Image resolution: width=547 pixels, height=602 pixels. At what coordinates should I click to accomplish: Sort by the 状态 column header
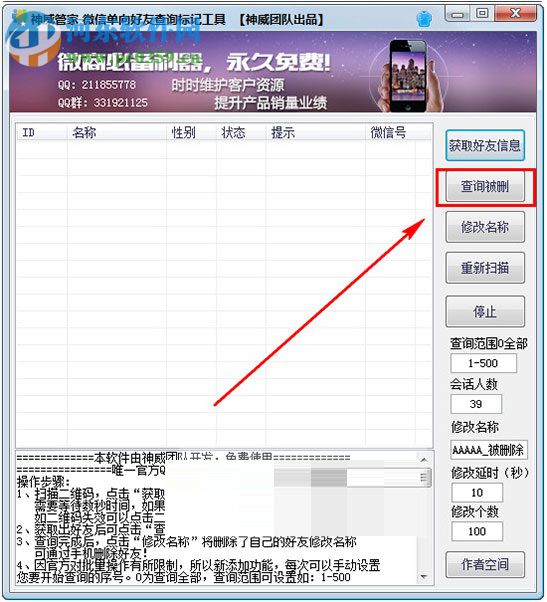click(241, 133)
